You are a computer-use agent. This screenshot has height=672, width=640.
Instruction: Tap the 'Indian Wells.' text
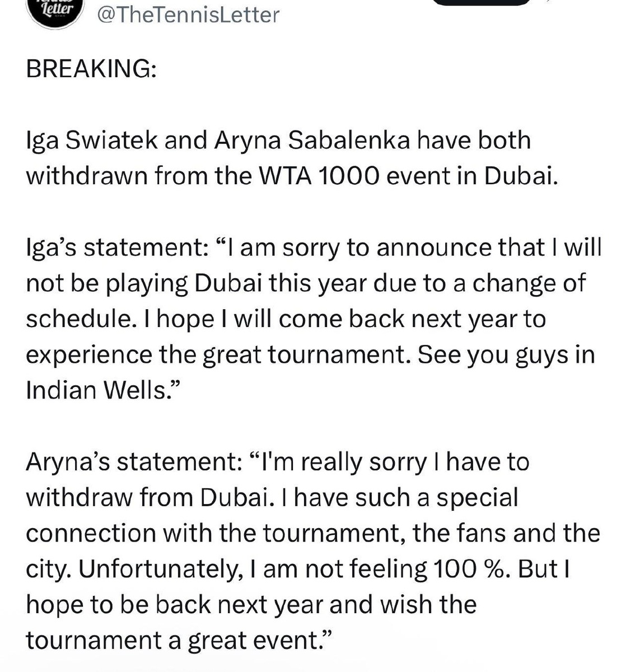point(98,390)
